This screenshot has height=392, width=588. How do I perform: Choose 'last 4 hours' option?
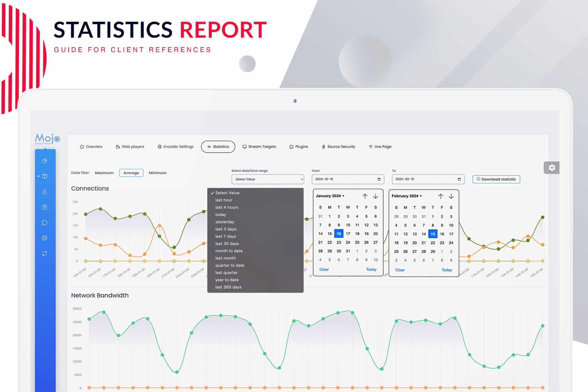pyautogui.click(x=255, y=207)
